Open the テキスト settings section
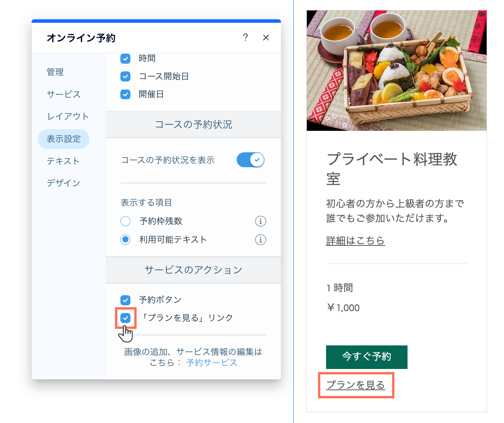This screenshot has width=504, height=423. pyautogui.click(x=63, y=161)
